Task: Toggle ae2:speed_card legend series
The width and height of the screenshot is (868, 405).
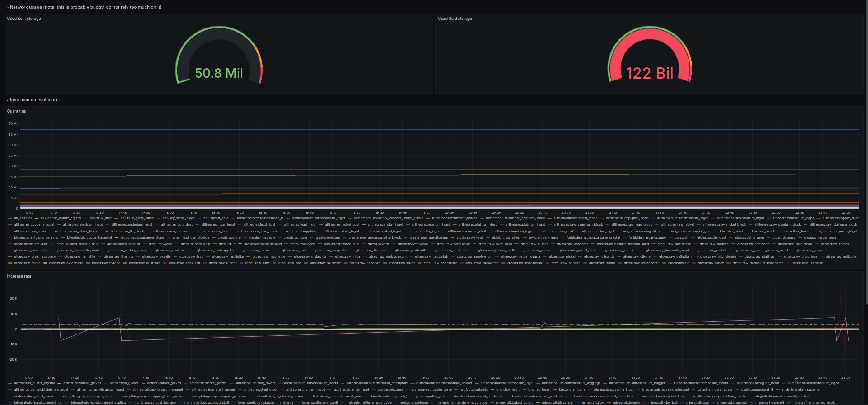Action: point(216,218)
